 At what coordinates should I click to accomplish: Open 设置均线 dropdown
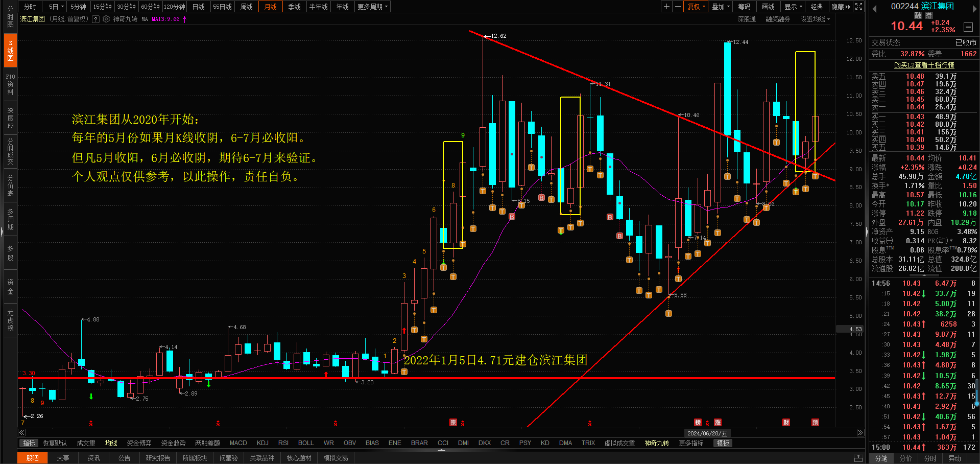tap(815, 19)
